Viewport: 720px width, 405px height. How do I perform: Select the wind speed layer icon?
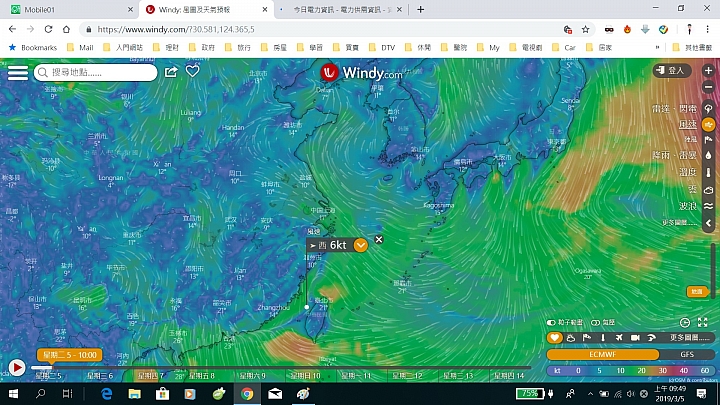(709, 124)
